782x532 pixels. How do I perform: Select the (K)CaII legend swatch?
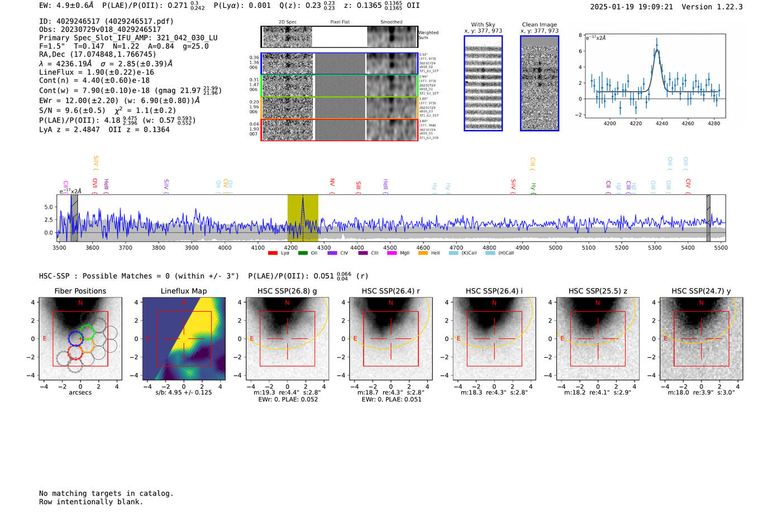point(454,253)
